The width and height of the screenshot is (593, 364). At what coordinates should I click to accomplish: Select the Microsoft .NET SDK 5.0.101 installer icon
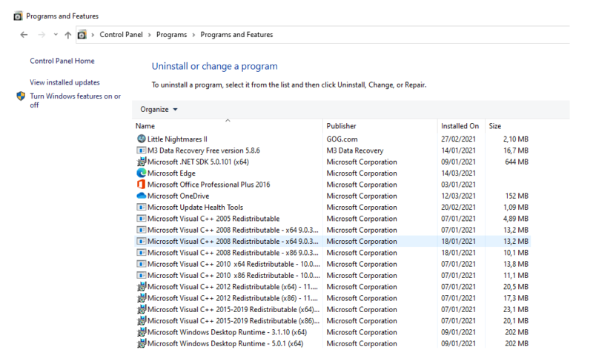tap(142, 162)
